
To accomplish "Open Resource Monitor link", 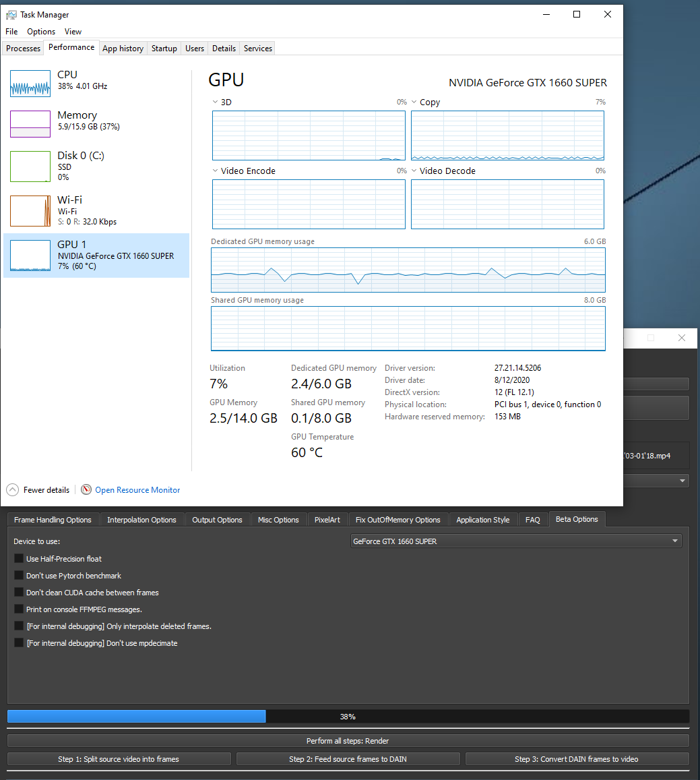I will coord(137,490).
